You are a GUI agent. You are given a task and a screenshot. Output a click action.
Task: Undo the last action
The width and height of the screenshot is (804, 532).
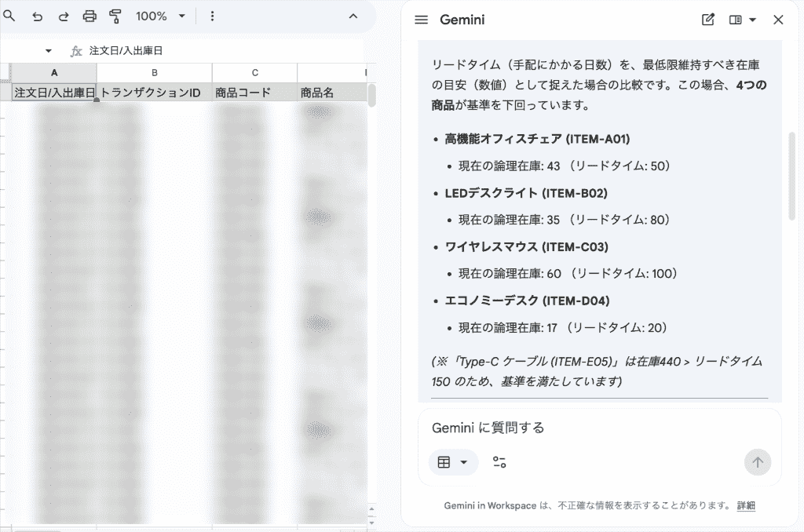[37, 16]
